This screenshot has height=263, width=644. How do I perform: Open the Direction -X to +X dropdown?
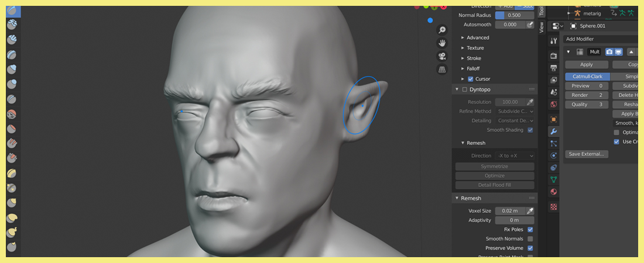pyautogui.click(x=515, y=156)
